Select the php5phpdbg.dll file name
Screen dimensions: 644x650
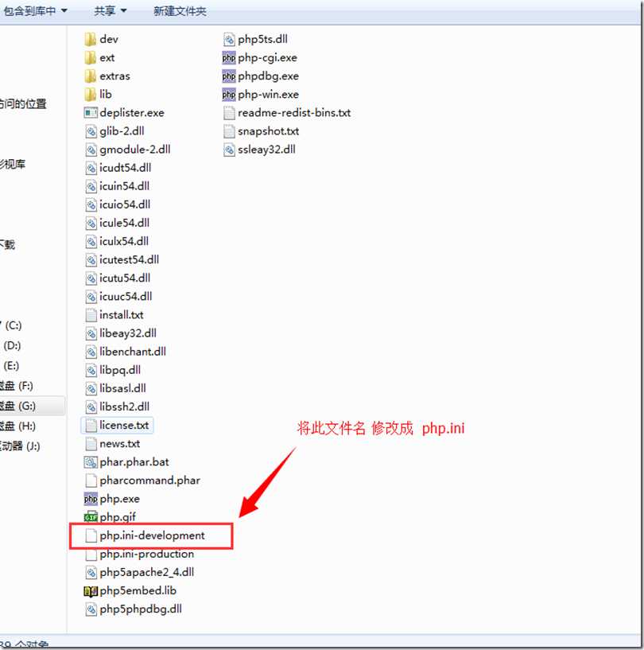141,609
